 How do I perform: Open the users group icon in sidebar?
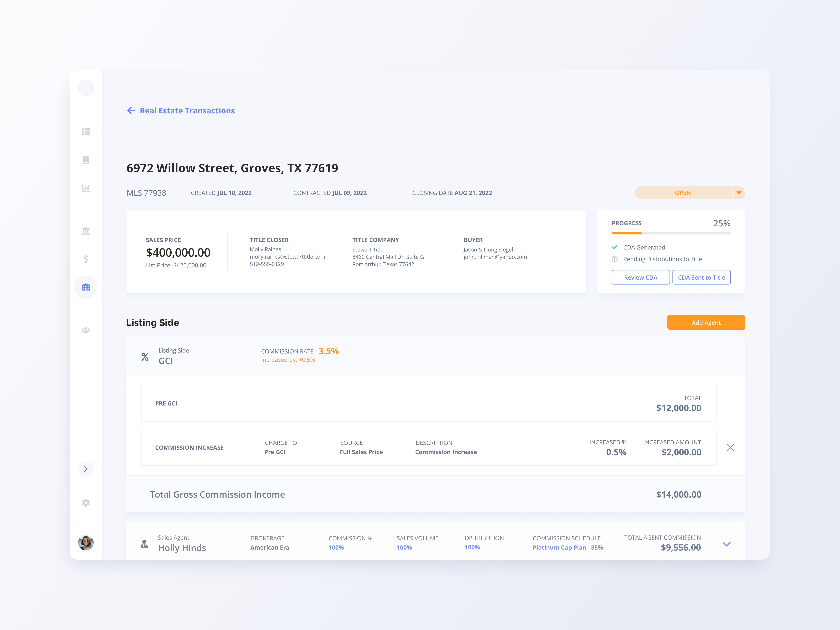pyautogui.click(x=86, y=330)
